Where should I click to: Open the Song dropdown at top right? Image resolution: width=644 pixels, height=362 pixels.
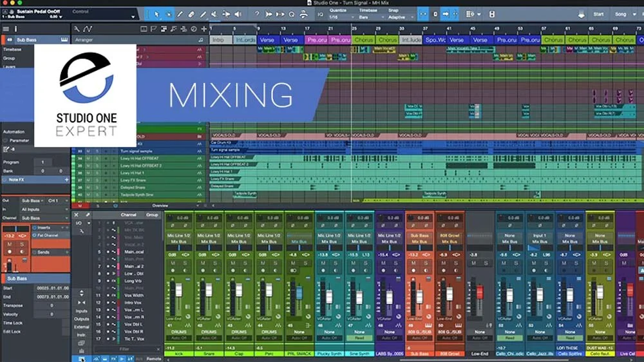point(624,14)
